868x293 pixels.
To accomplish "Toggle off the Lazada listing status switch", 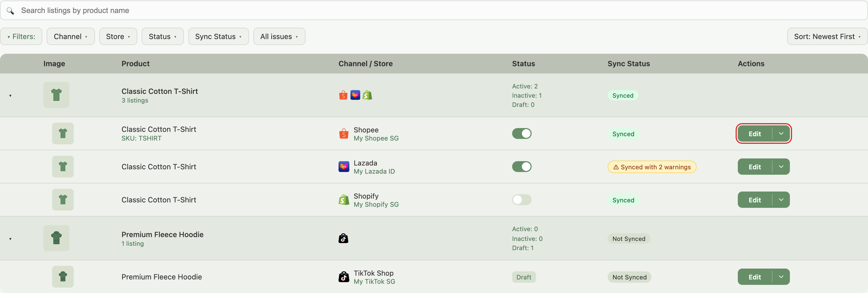I will [x=522, y=167].
